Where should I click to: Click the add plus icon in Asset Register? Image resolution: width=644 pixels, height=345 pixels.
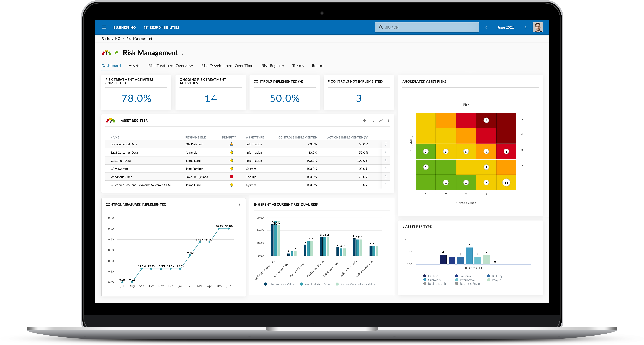(364, 121)
